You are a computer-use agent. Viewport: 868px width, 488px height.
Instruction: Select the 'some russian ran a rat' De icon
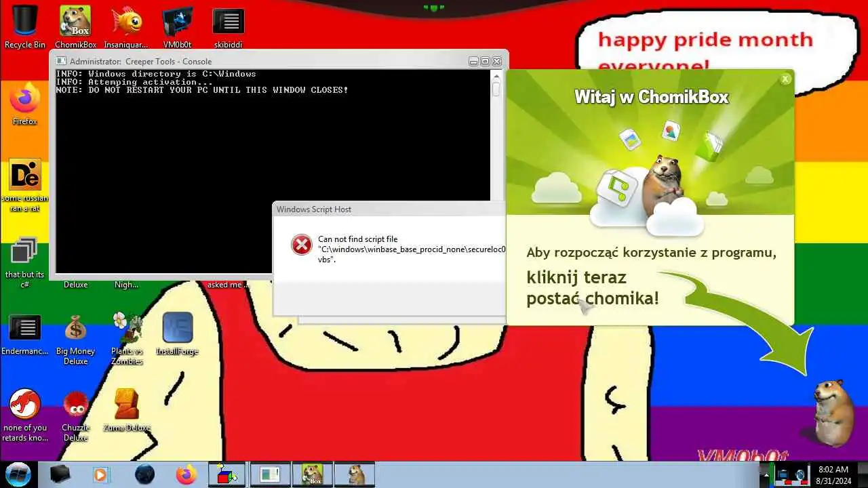pyautogui.click(x=25, y=185)
